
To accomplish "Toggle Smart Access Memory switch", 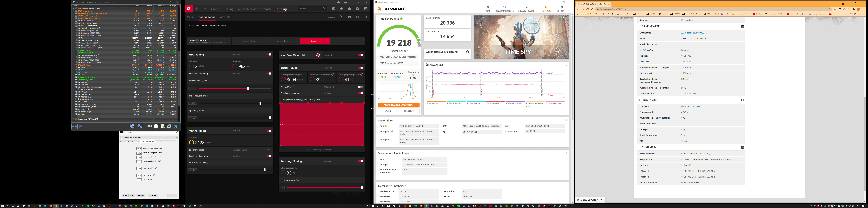I will pyautogui.click(x=361, y=55).
